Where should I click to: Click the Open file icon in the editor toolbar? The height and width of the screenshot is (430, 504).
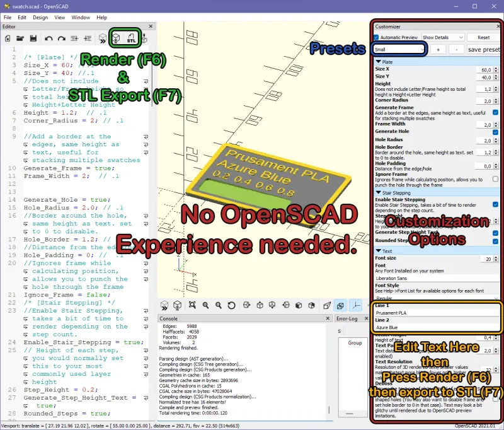click(x=20, y=38)
